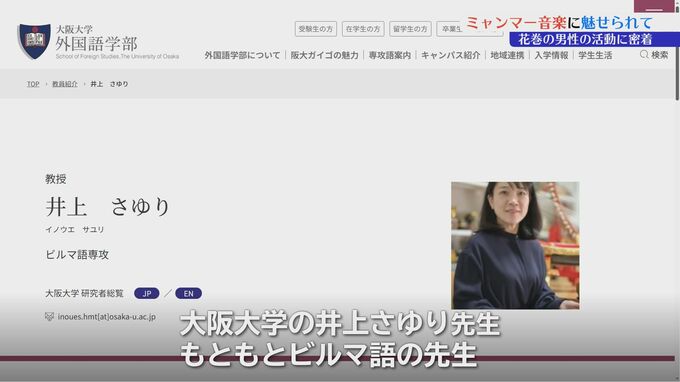Switch researcher directory to JP
680x382 pixels.
coord(147,294)
